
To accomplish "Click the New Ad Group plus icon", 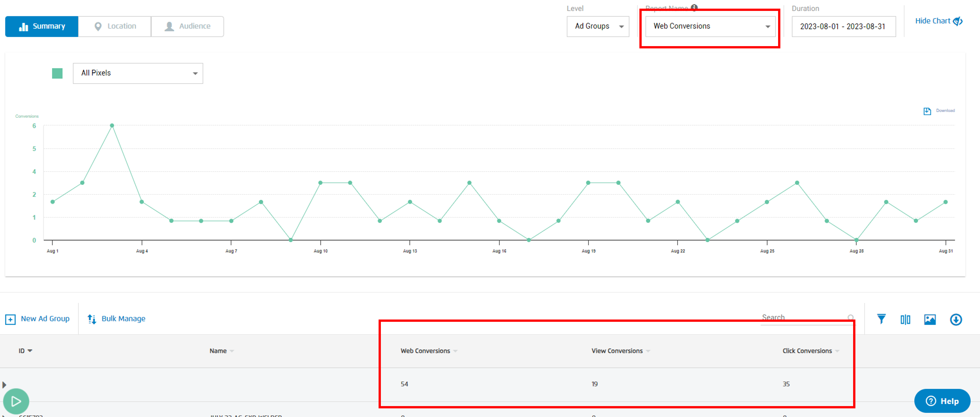I will [10, 319].
